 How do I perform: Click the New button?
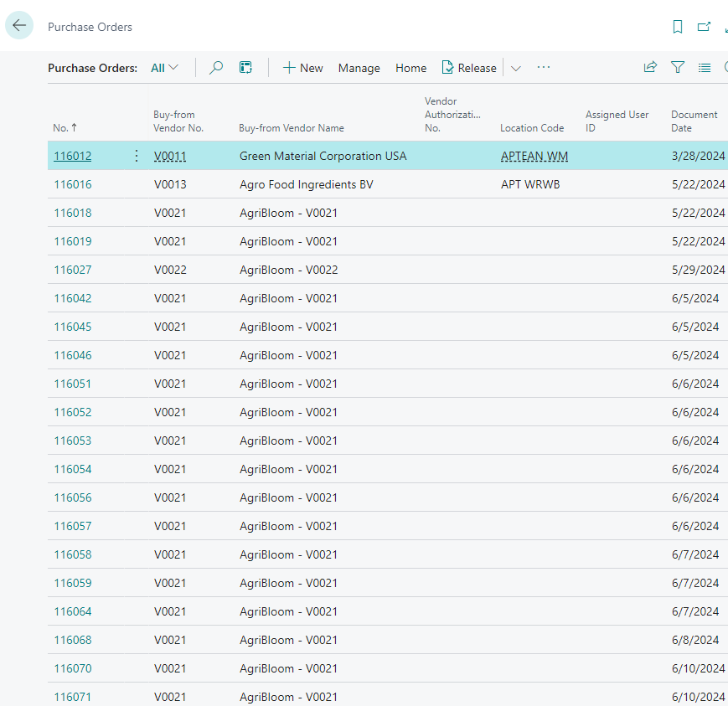pyautogui.click(x=302, y=68)
